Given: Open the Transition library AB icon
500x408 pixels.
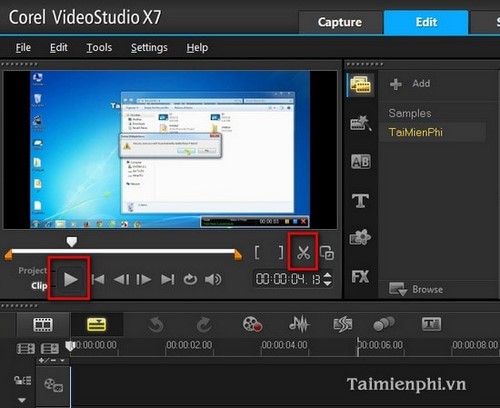Looking at the screenshot, I should 360,162.
